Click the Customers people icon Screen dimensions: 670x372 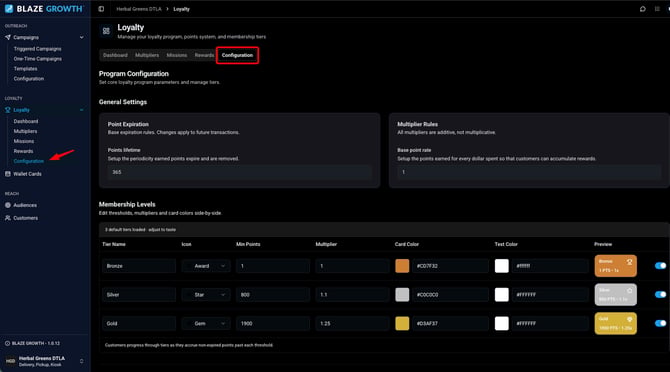8,218
